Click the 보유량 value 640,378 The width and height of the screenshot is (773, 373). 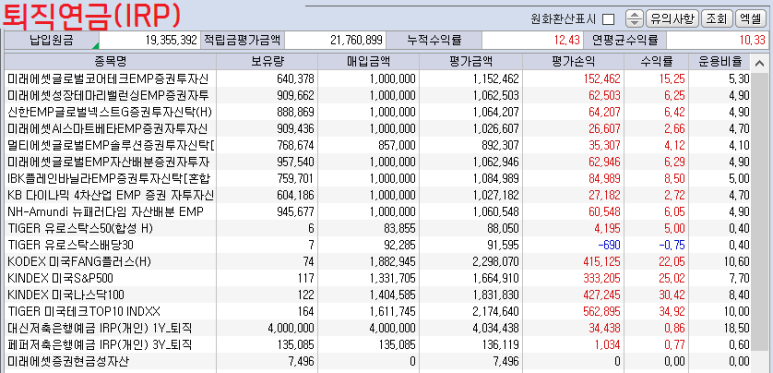(296, 78)
